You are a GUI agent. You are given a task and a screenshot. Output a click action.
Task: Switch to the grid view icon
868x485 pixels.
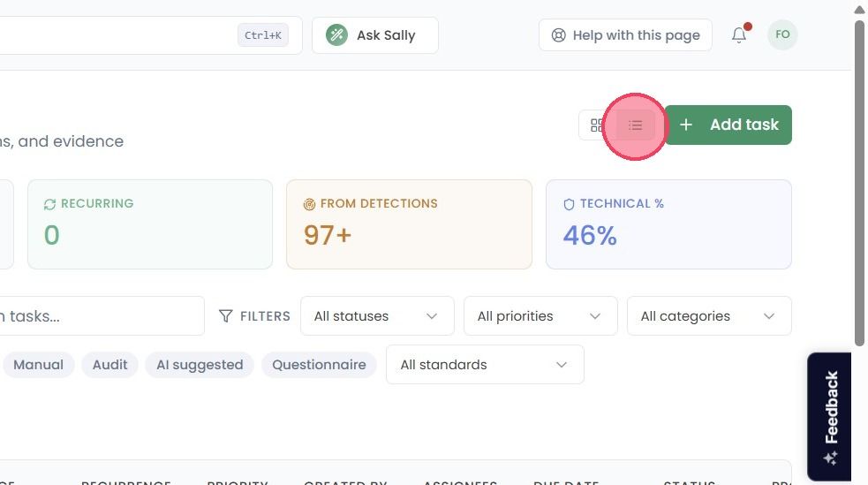pyautogui.click(x=597, y=125)
